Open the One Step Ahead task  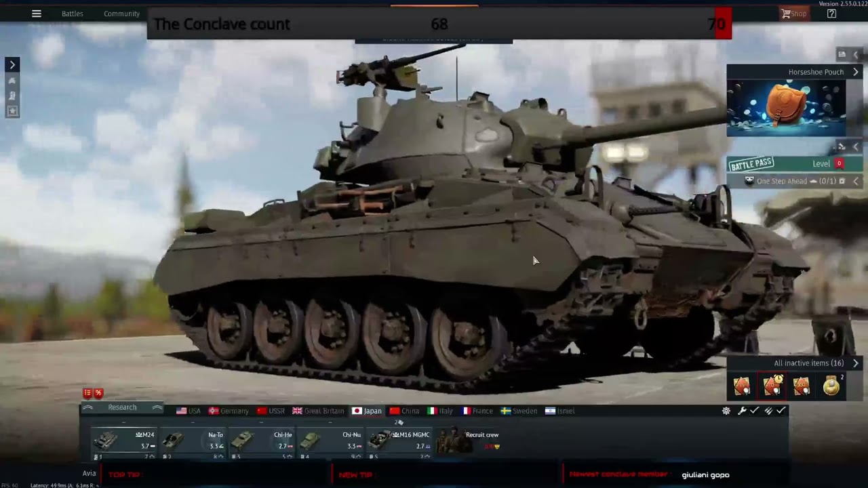796,181
